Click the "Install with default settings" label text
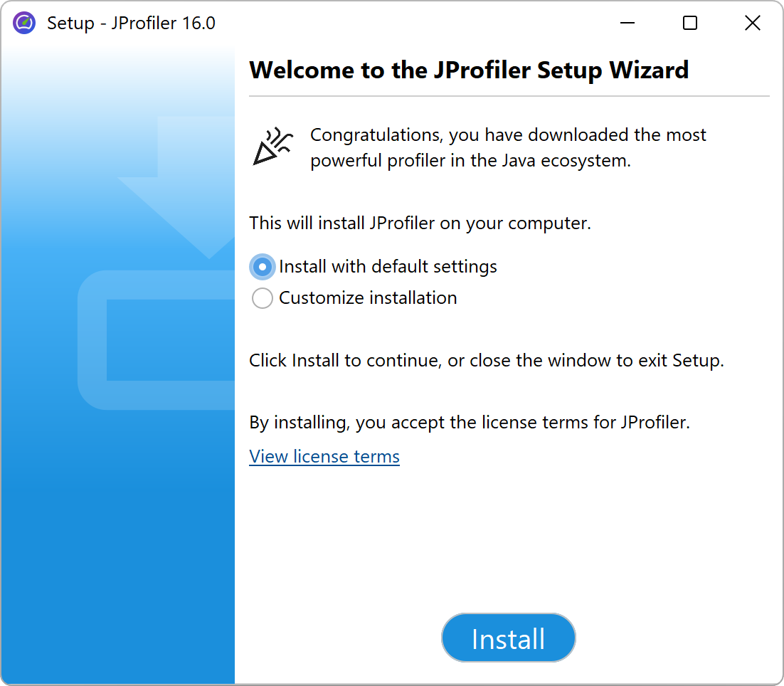 (x=388, y=267)
